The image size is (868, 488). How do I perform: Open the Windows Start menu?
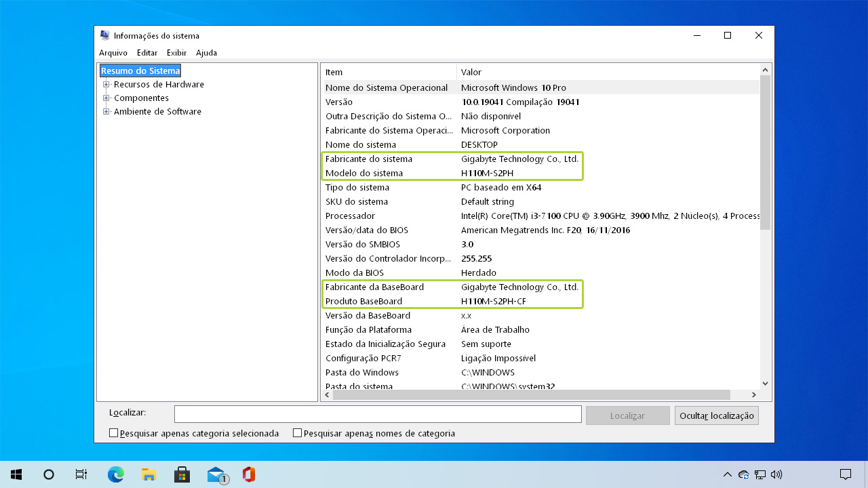coord(16,474)
